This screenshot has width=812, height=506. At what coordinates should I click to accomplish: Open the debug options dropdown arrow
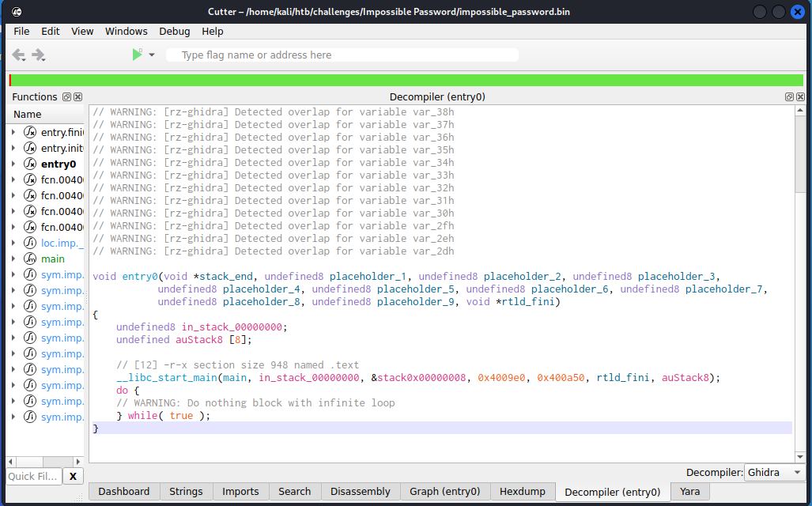point(152,55)
